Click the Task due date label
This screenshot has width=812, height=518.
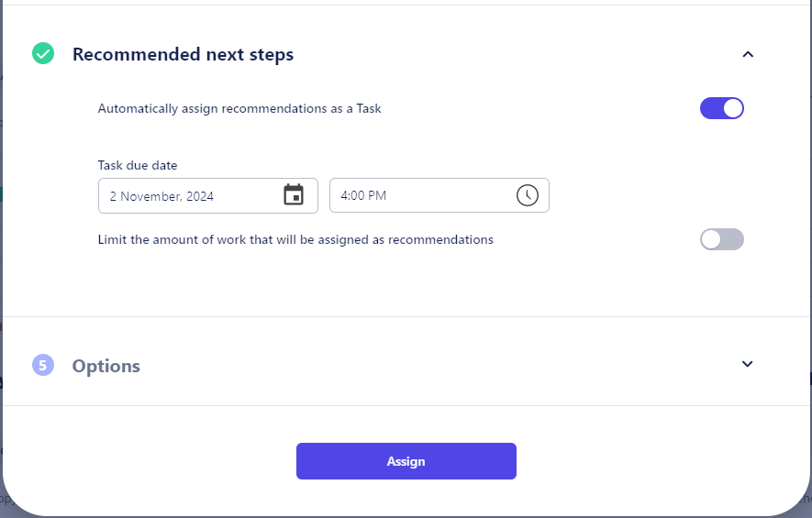[138, 165]
